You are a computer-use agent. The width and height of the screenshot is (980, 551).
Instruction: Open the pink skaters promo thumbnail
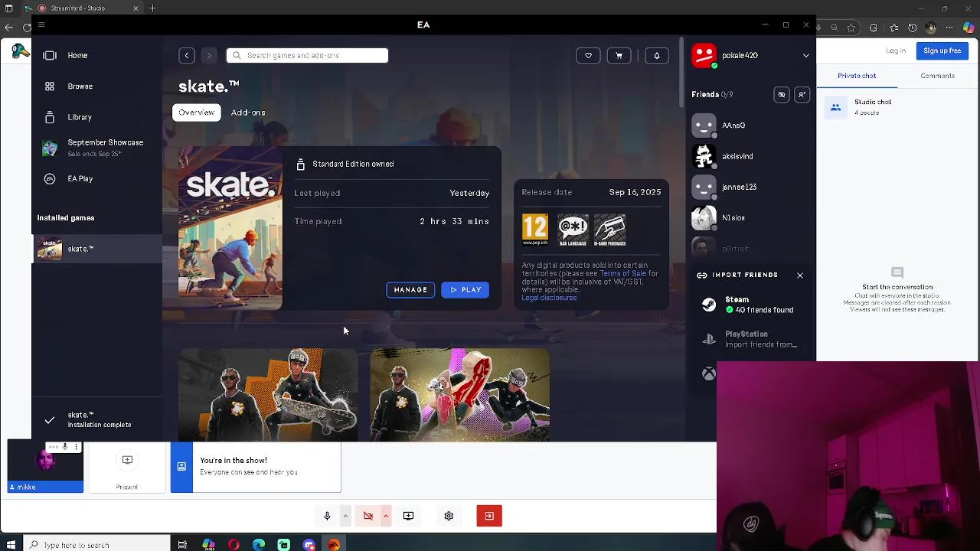click(459, 395)
